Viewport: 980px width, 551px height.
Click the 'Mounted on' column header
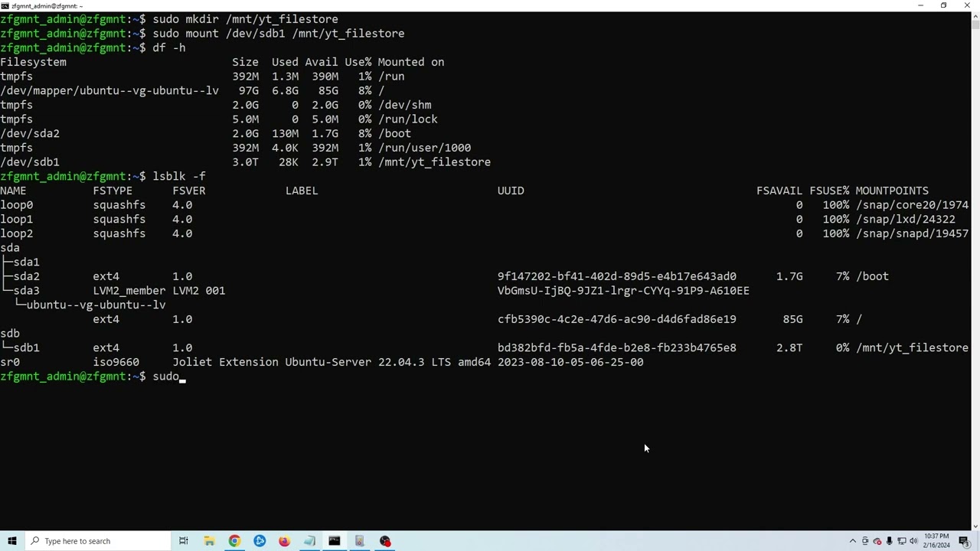(411, 62)
